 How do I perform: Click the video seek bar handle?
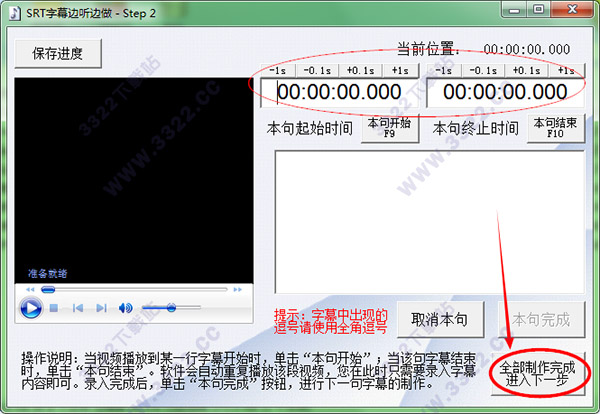[x=48, y=290]
